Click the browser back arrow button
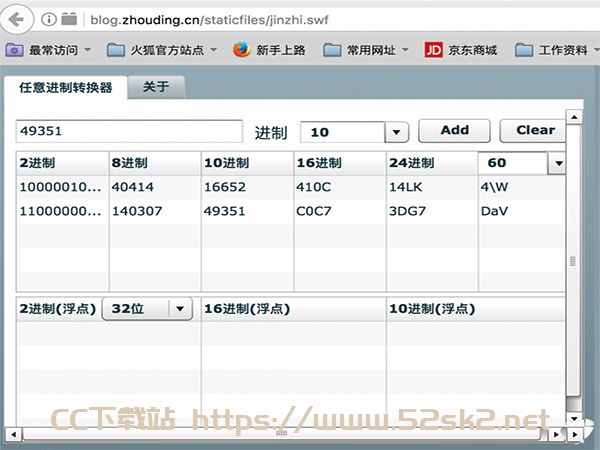The image size is (600, 450). coord(16,19)
